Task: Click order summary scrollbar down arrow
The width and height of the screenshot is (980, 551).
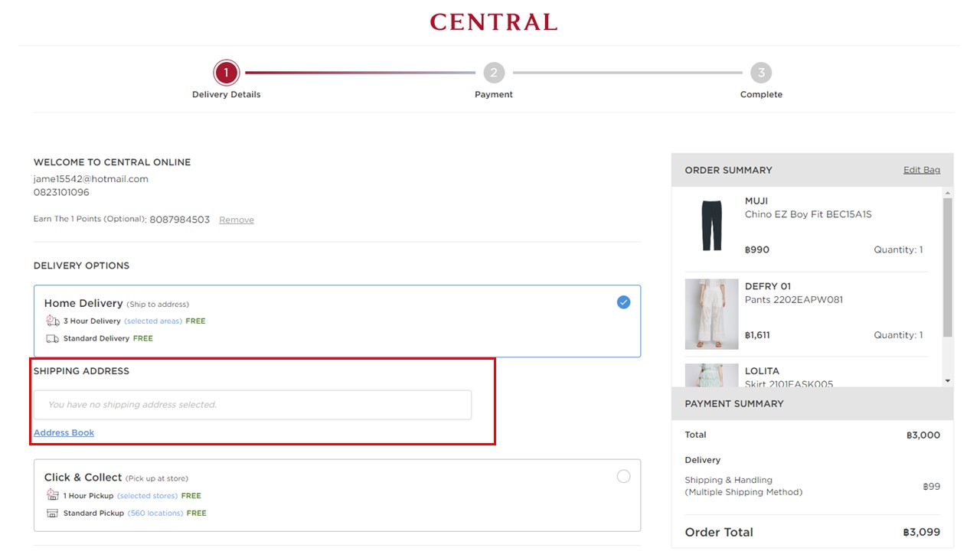Action: [x=948, y=380]
